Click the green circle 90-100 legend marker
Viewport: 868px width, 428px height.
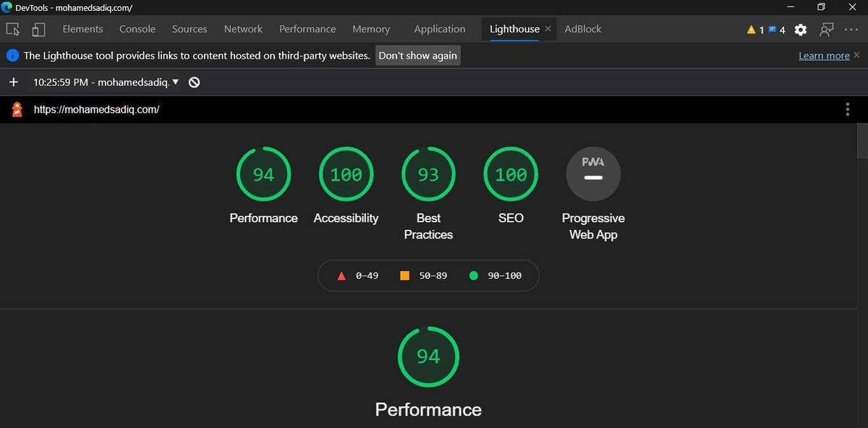pos(474,275)
